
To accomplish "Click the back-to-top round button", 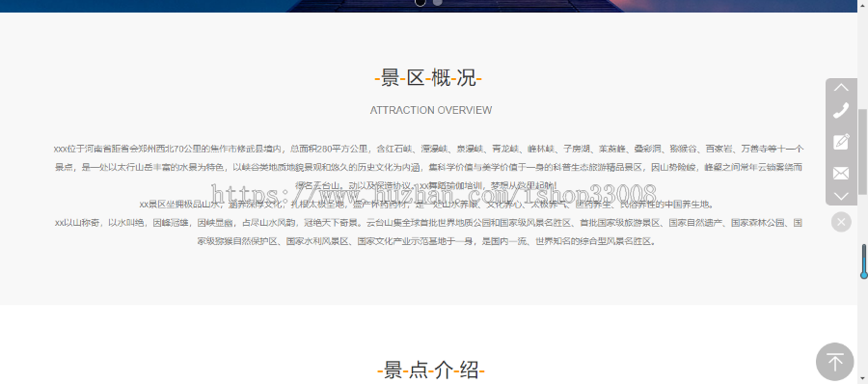I will 835,363.
